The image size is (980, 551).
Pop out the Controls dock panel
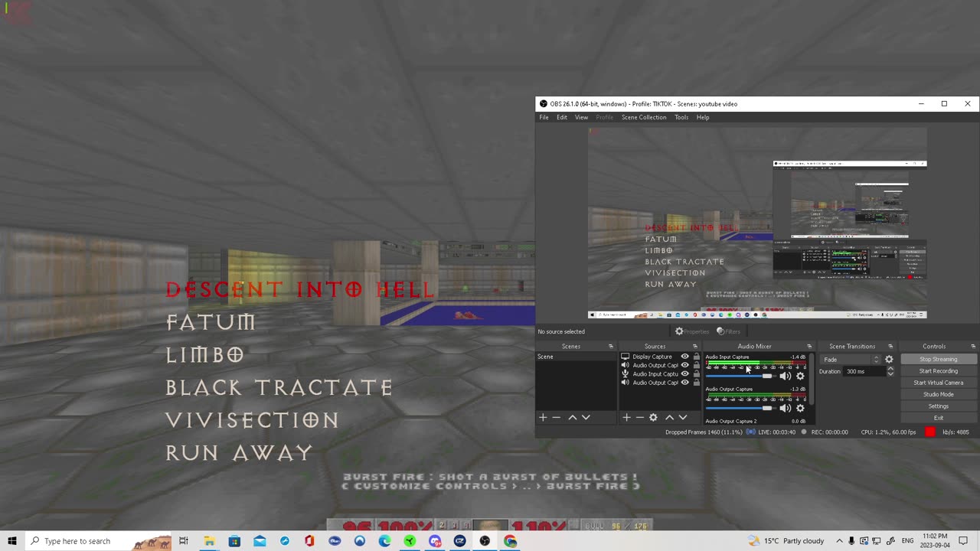[x=973, y=347]
